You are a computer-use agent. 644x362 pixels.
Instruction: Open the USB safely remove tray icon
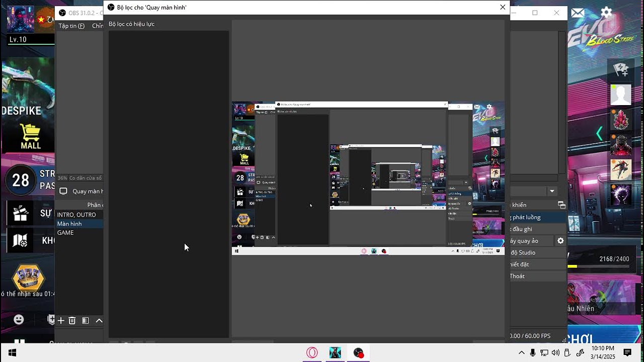(x=568, y=353)
